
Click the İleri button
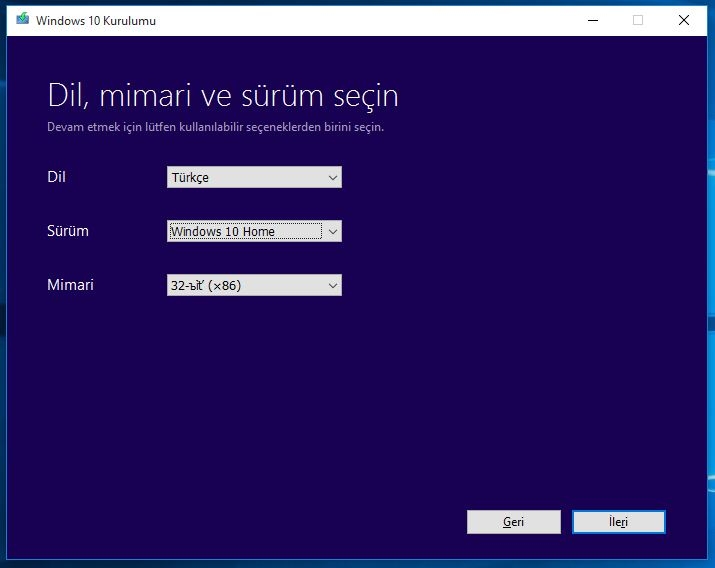pos(619,522)
